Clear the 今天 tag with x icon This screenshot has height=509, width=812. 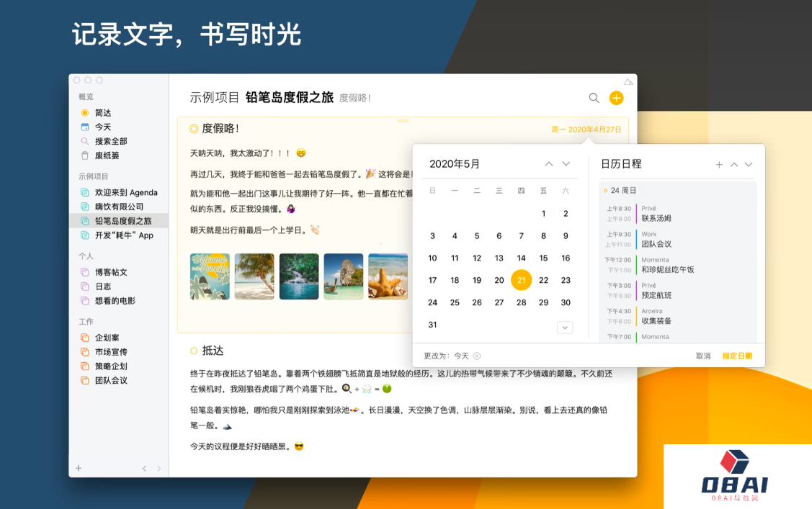coord(477,356)
